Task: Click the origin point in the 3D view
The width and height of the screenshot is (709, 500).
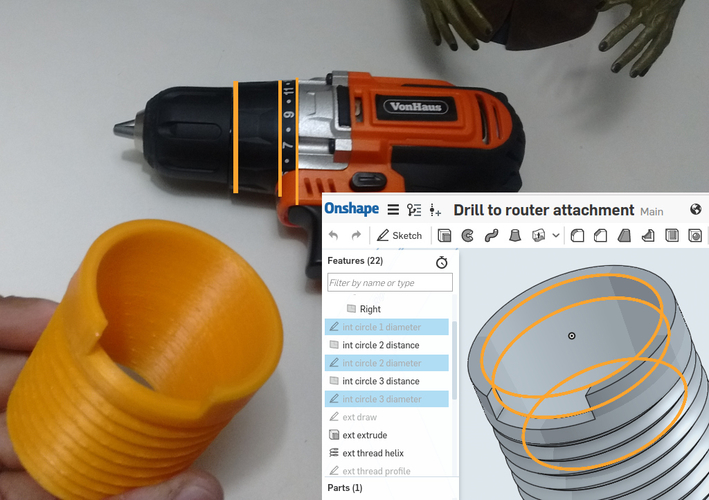Action: (x=572, y=336)
